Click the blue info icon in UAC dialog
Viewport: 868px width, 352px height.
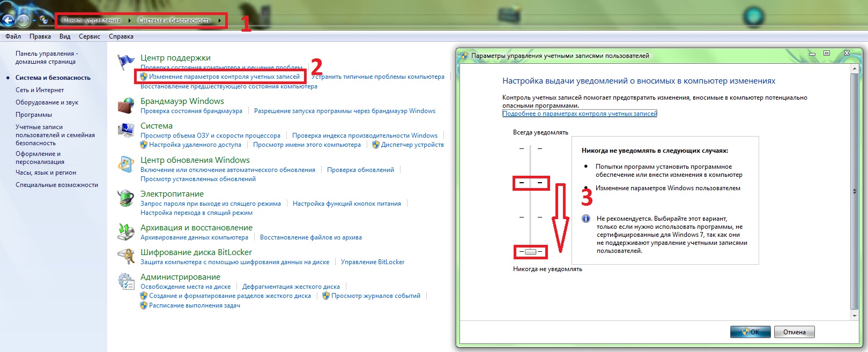[586, 219]
